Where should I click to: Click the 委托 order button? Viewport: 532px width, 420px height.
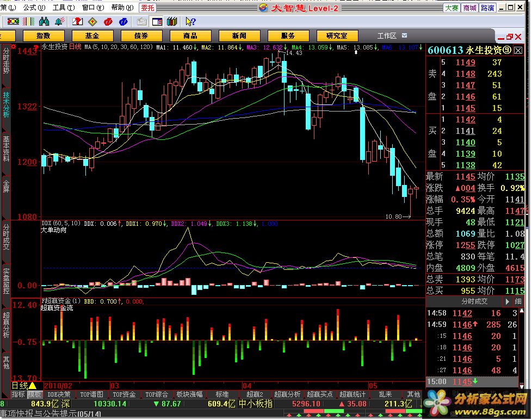tap(147, 8)
